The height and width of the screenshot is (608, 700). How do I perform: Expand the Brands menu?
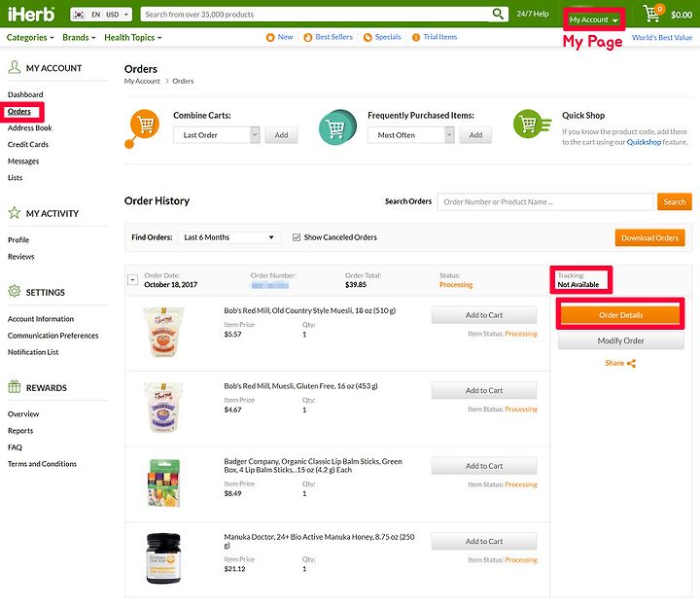pos(79,38)
